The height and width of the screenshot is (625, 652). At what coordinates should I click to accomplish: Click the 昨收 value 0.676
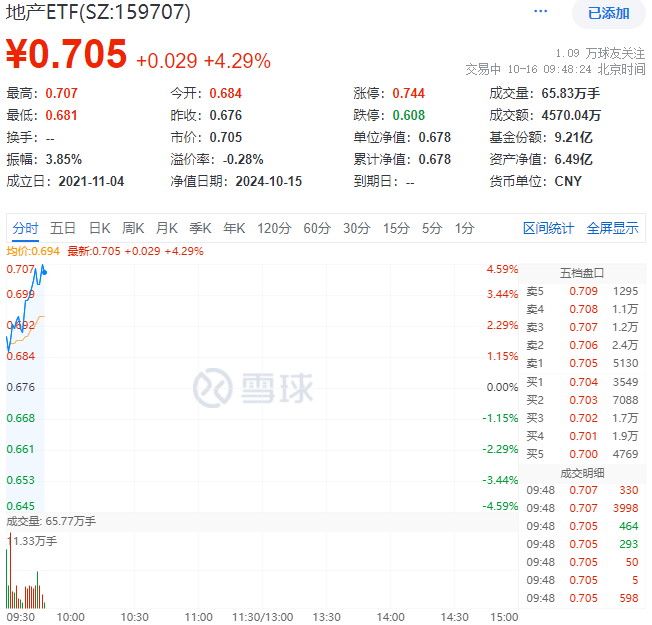[225, 115]
